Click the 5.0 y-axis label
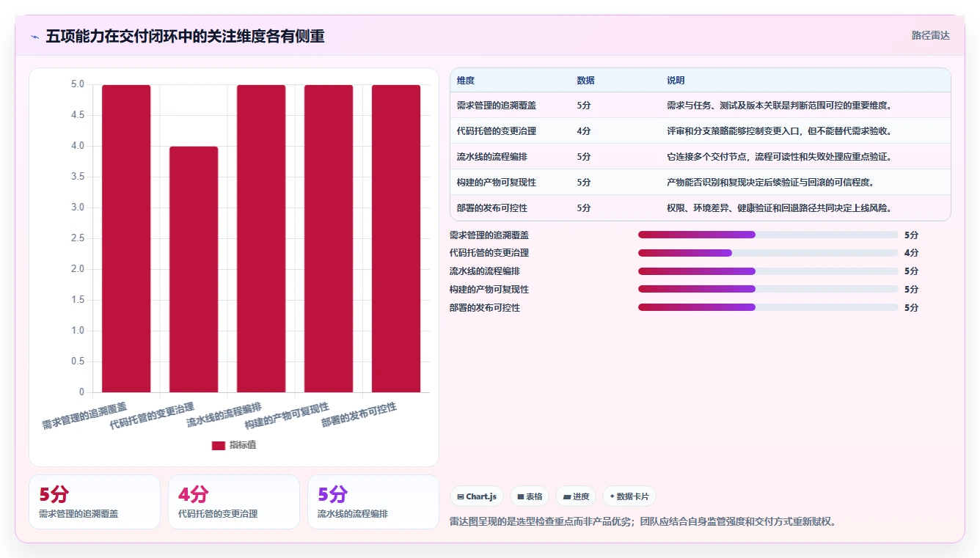The image size is (980, 558). click(77, 84)
